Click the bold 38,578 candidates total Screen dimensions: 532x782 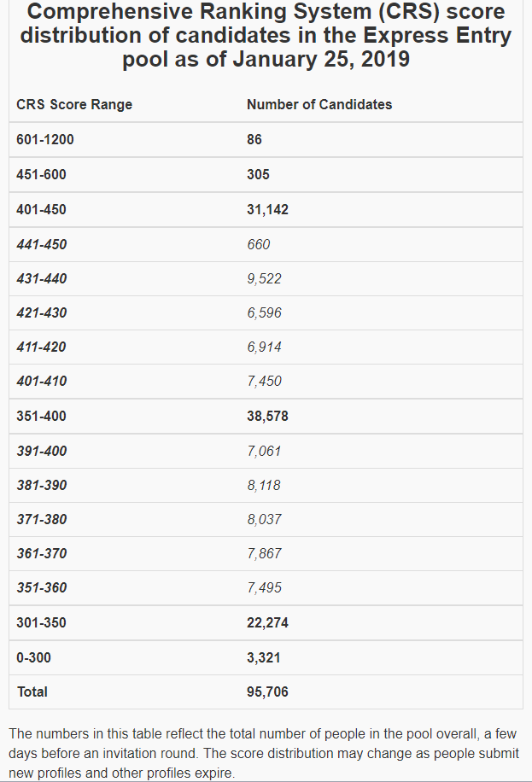click(x=267, y=416)
